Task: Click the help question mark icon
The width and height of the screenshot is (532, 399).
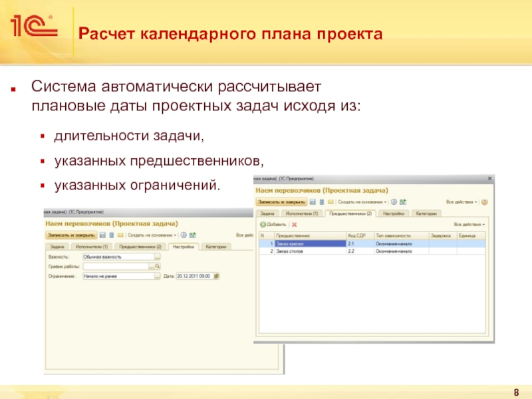Action: 485,201
